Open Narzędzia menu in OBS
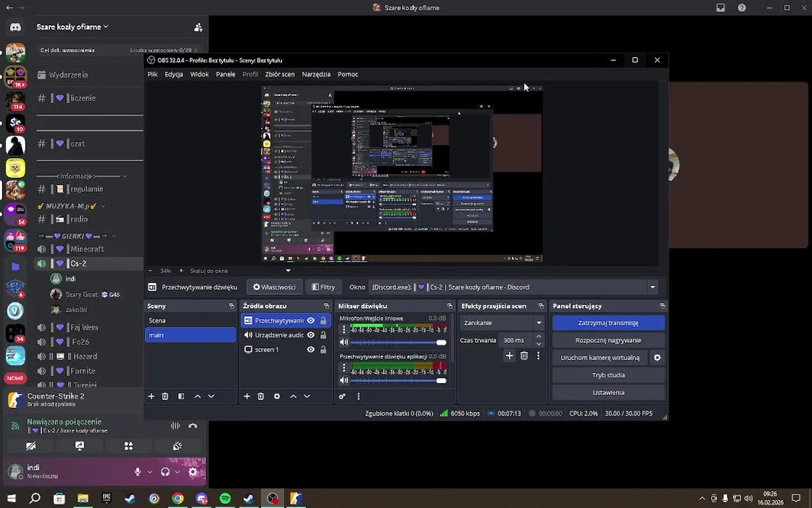This screenshot has height=508, width=812. click(x=316, y=74)
